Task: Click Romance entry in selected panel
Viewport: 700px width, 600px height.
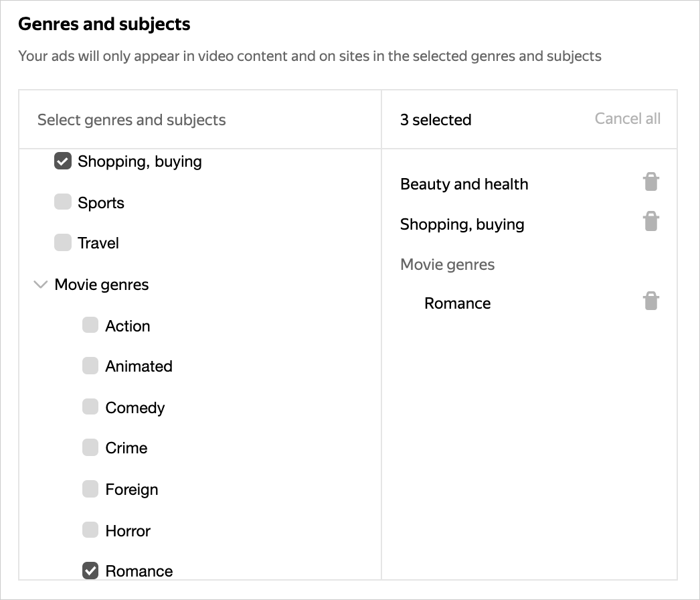Action: (457, 303)
